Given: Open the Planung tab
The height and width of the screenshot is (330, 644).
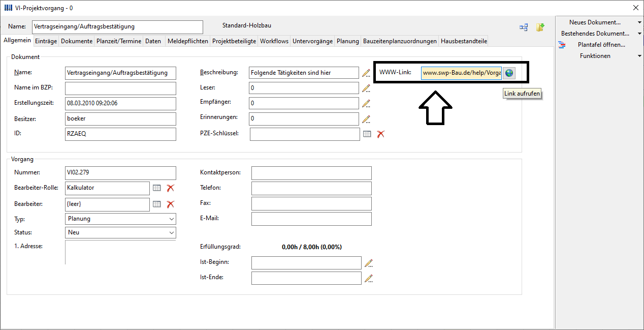Looking at the screenshot, I should click(348, 41).
